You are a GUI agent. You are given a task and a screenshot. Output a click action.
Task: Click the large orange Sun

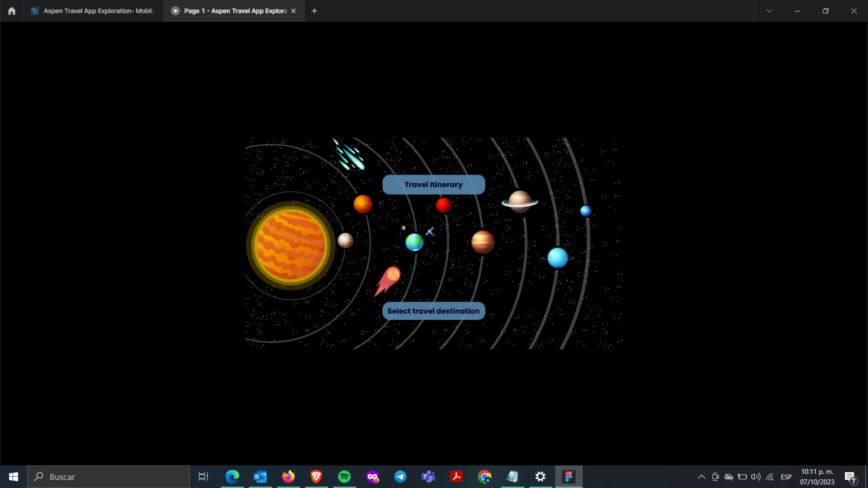coord(290,246)
